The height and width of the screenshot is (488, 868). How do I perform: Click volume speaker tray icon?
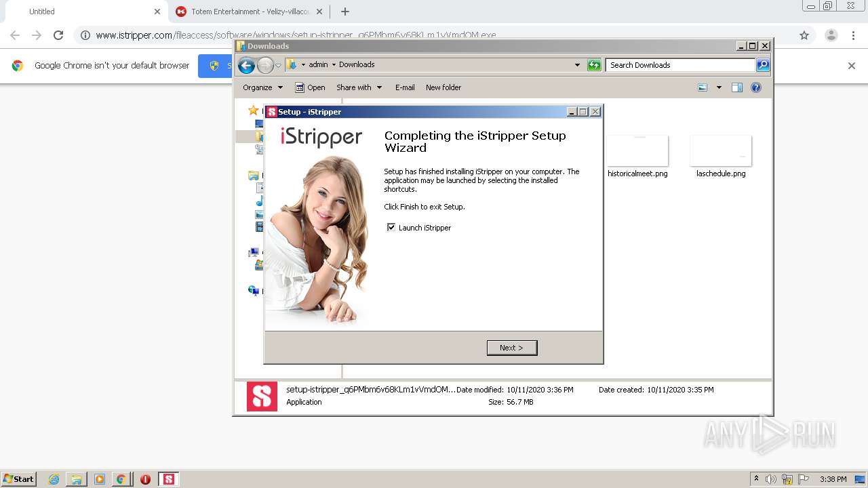pos(771,479)
